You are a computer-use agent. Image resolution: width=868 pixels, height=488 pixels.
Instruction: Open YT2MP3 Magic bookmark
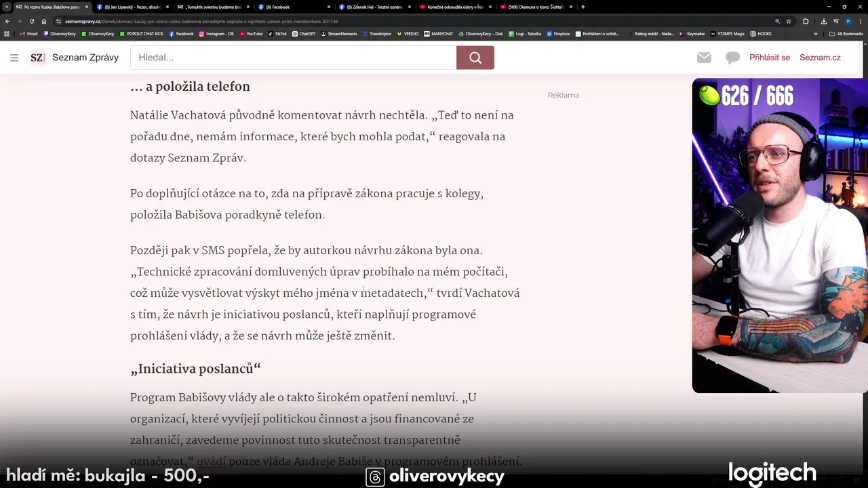point(727,33)
